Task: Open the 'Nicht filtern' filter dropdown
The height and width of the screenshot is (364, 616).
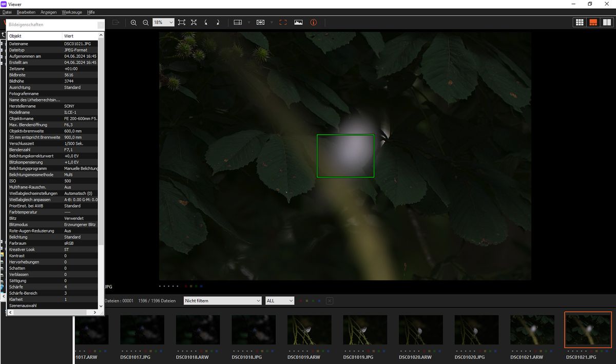Action: click(x=222, y=301)
